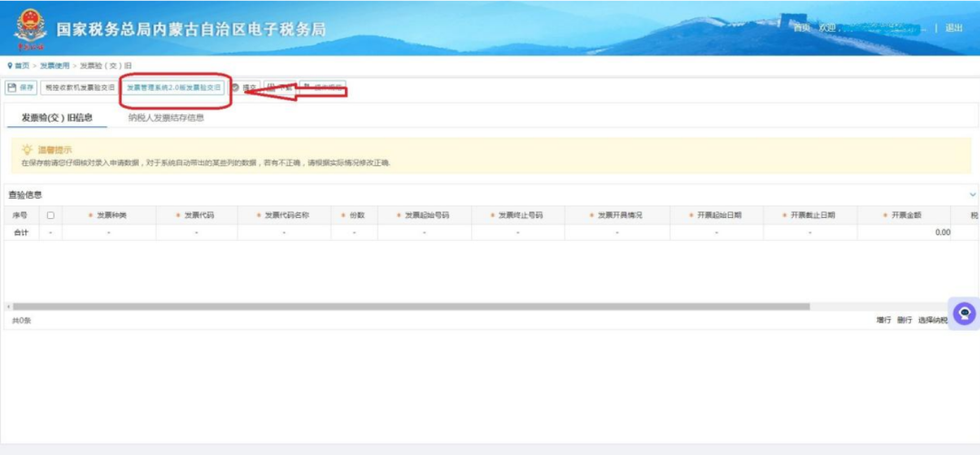
Task: Switch to 纳税人发票结存信息 tab
Action: [166, 118]
